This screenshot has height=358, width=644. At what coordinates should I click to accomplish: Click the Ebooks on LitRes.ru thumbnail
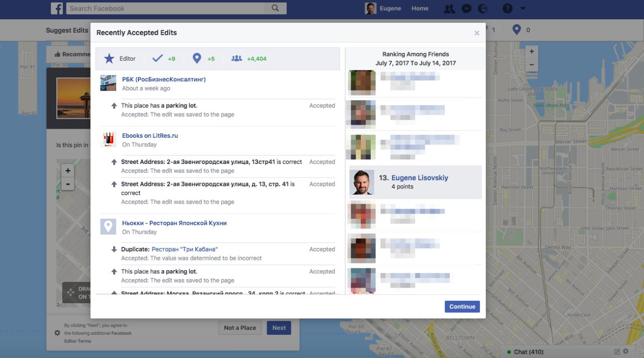click(108, 139)
